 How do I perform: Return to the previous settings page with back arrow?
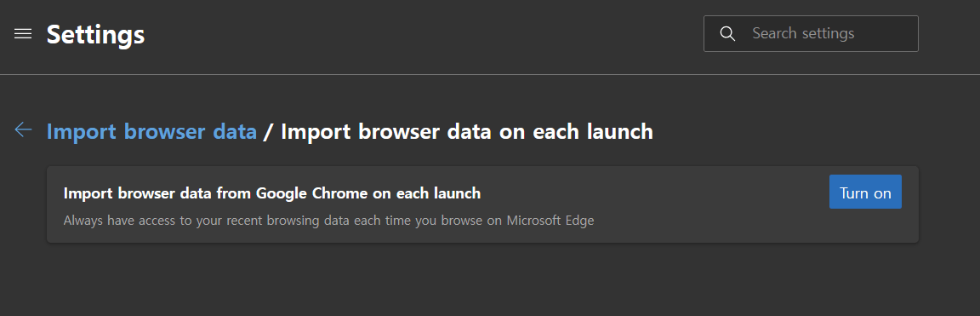(23, 130)
